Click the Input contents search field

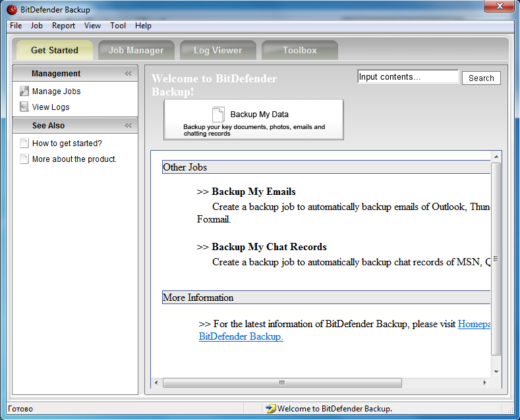click(x=408, y=77)
